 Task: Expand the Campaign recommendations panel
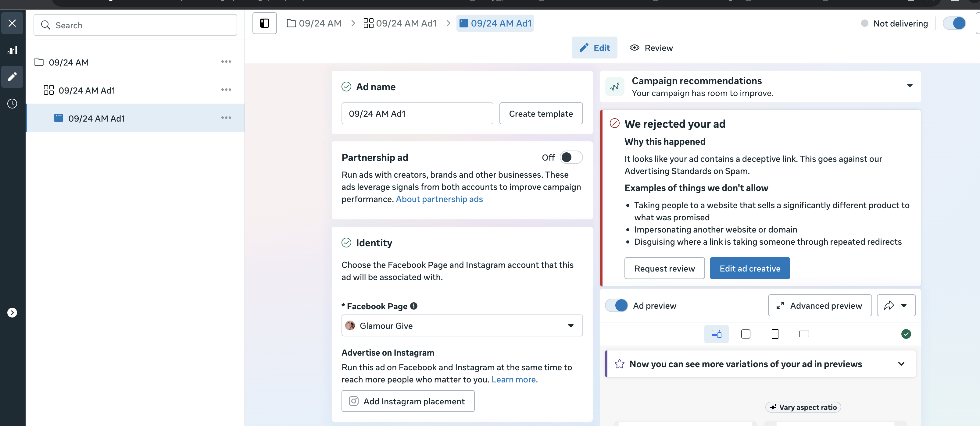pyautogui.click(x=909, y=86)
